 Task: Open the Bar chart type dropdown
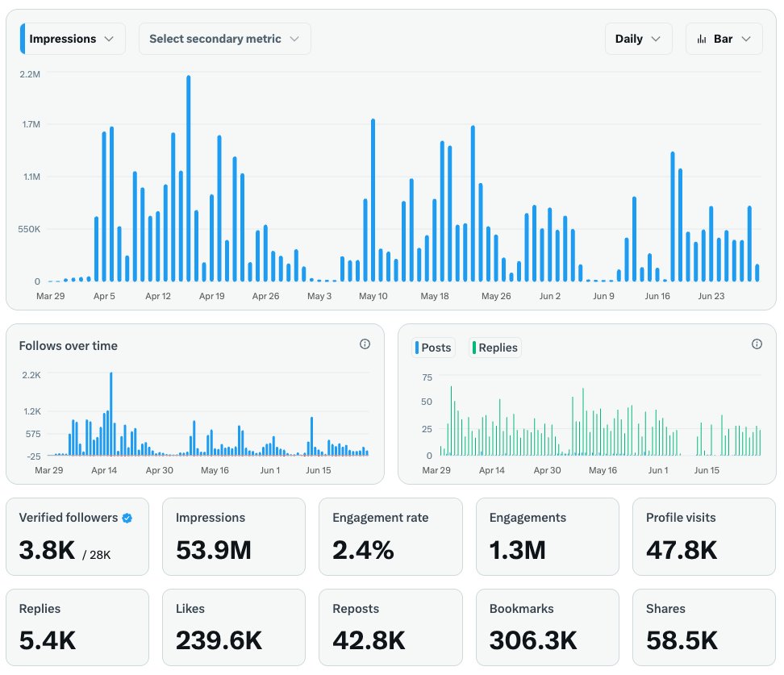coord(724,39)
